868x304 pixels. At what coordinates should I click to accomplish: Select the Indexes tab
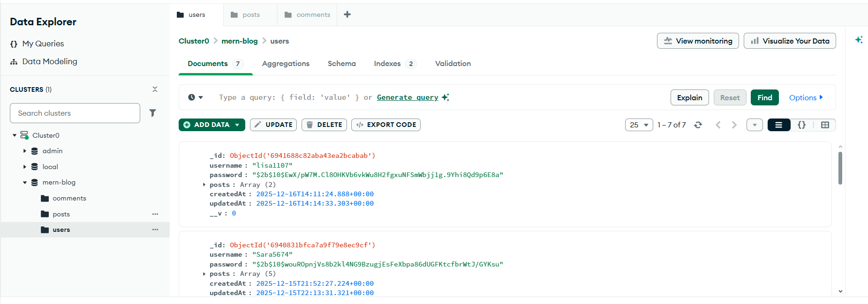point(395,64)
